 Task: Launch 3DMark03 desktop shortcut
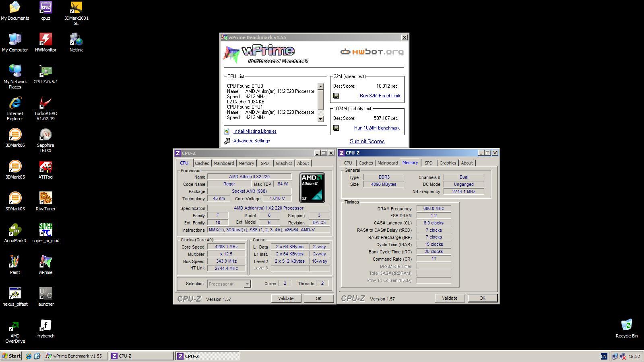(x=15, y=202)
